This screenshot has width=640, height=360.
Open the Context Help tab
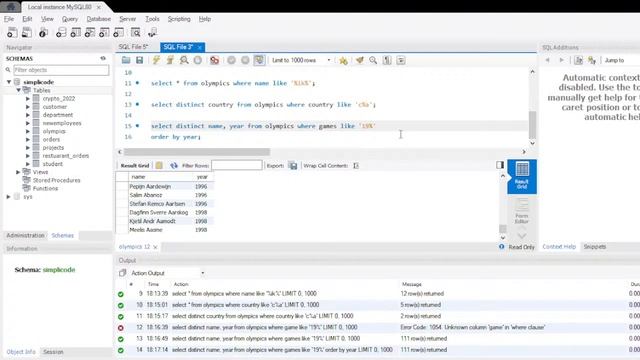click(x=559, y=247)
